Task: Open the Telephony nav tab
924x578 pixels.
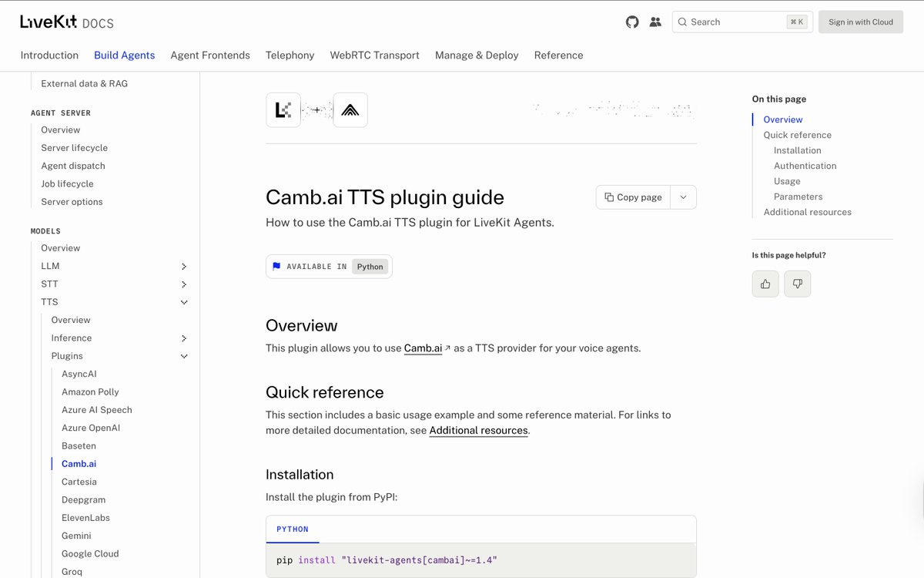Action: tap(290, 55)
